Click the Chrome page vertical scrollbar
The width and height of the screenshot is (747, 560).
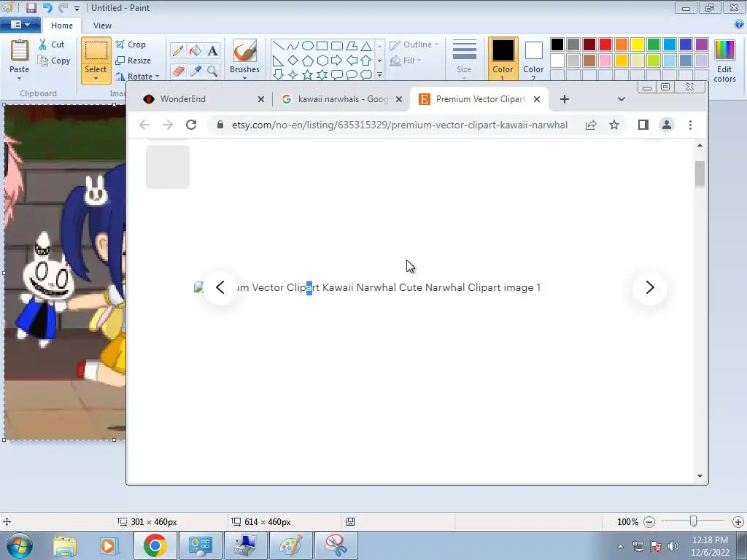tap(700, 174)
